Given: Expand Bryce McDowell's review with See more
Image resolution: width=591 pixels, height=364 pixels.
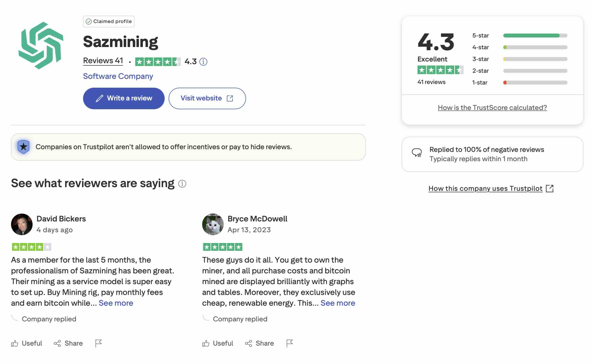Looking at the screenshot, I should point(338,303).
